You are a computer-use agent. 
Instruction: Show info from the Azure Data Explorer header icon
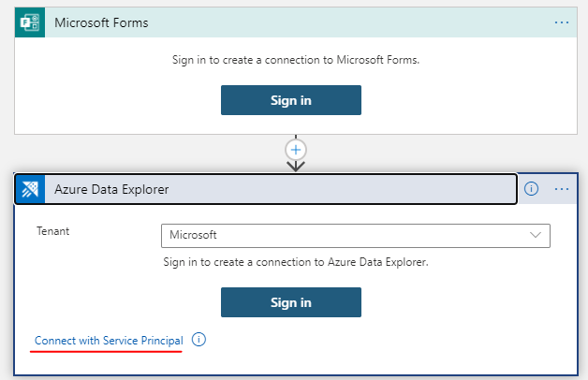point(531,189)
